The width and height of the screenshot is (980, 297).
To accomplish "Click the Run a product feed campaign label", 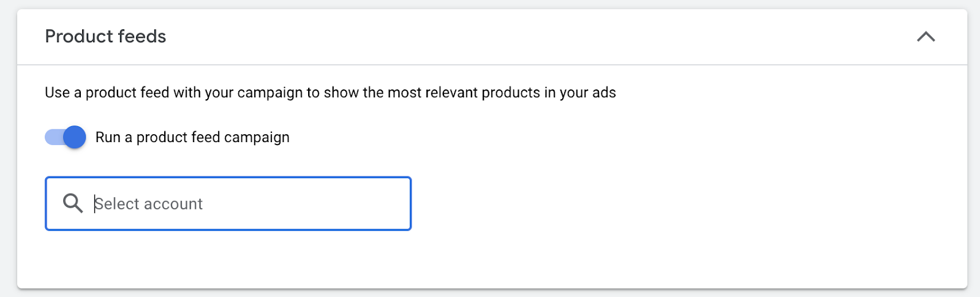I will click(192, 137).
